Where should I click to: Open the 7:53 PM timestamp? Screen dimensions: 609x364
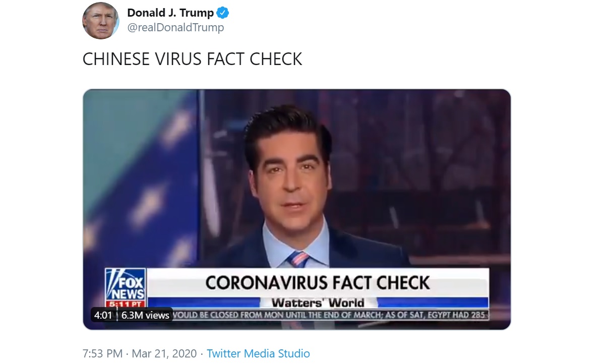[x=102, y=353]
